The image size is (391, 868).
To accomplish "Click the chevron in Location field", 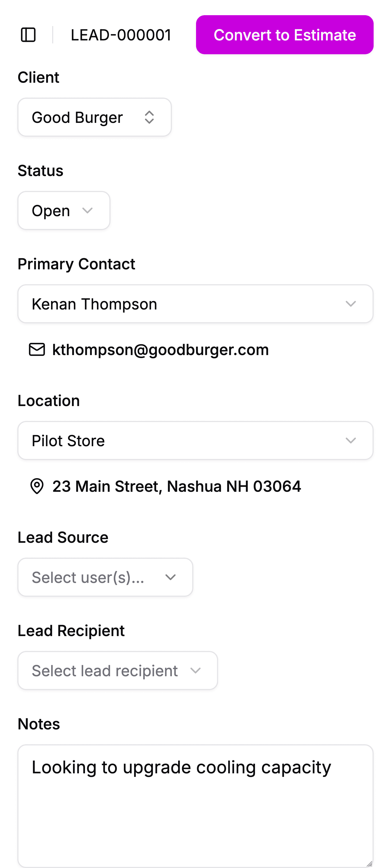I will click(351, 441).
